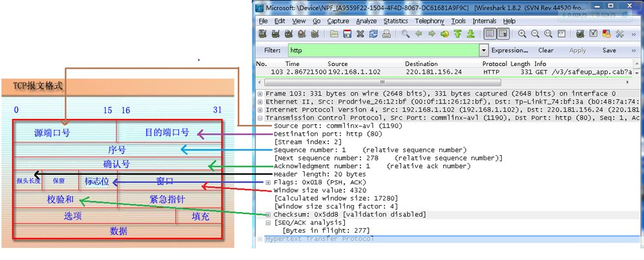Restart the live capture icon
The width and height of the screenshot is (644, 260).
315,34
